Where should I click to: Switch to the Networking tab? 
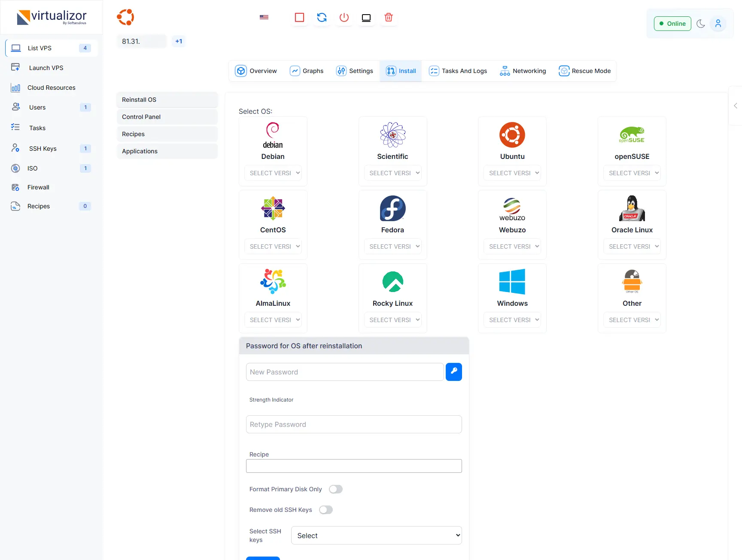(x=523, y=71)
